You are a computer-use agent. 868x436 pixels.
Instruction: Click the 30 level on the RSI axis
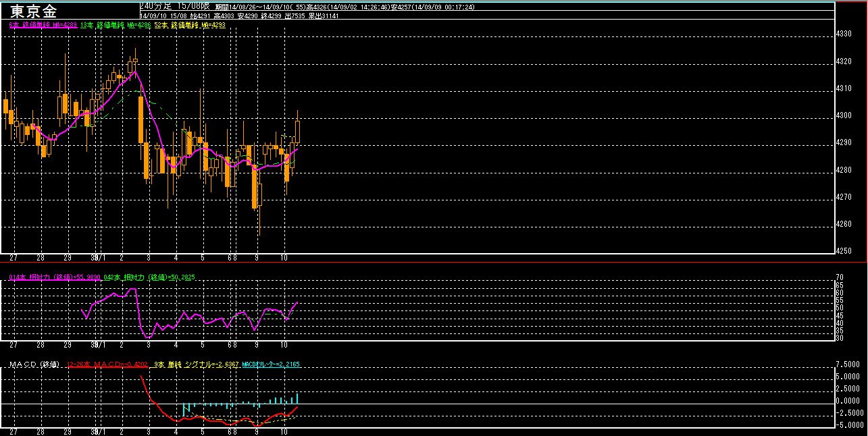pos(840,338)
